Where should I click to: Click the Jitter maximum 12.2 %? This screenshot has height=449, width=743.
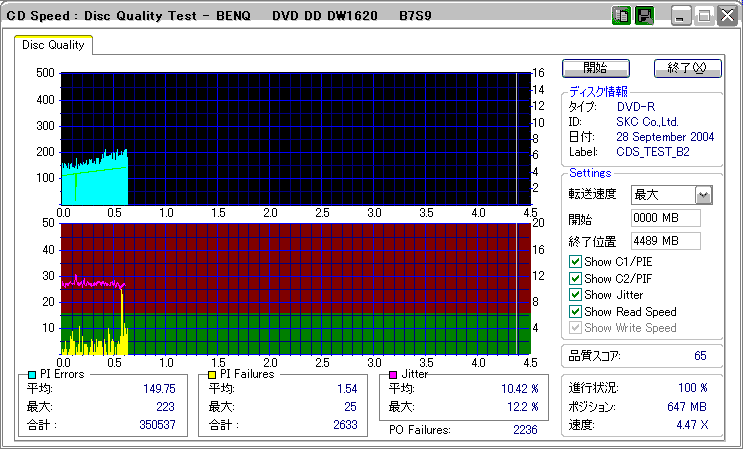(x=523, y=407)
